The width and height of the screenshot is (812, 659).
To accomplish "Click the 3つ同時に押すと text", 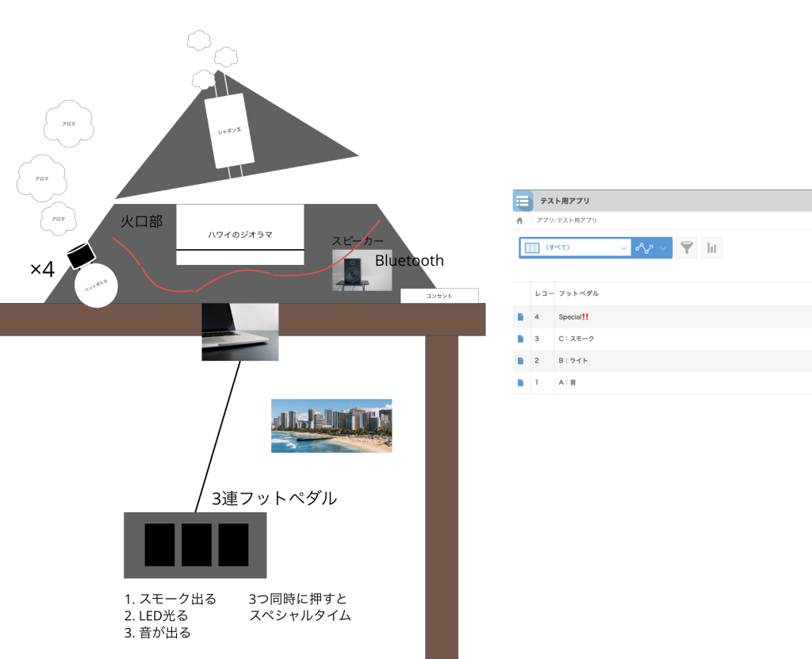I will 298,599.
